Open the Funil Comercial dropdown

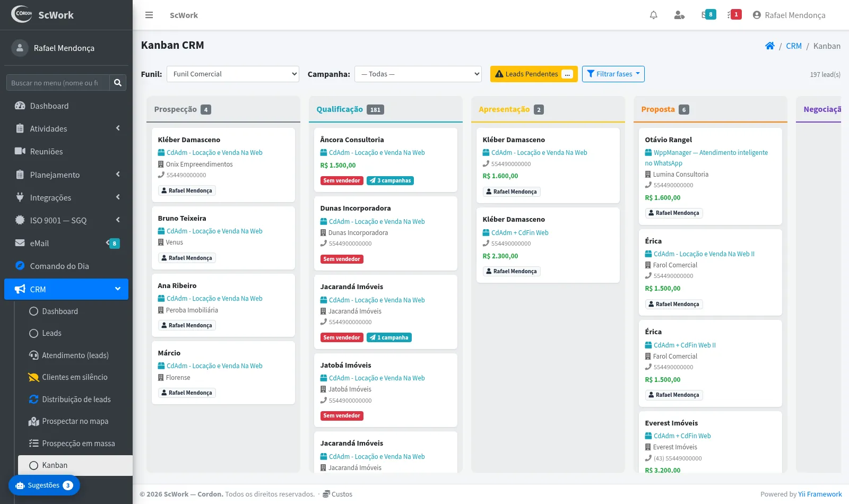point(233,74)
